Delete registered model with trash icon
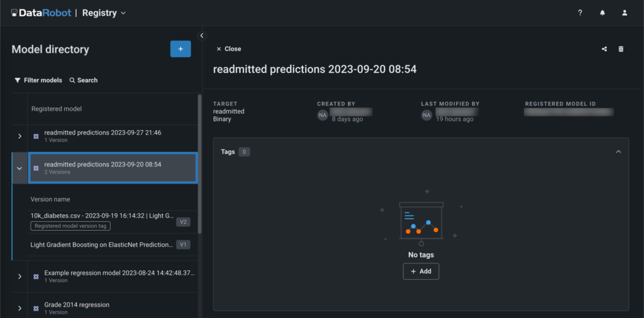The image size is (644, 318). click(621, 49)
